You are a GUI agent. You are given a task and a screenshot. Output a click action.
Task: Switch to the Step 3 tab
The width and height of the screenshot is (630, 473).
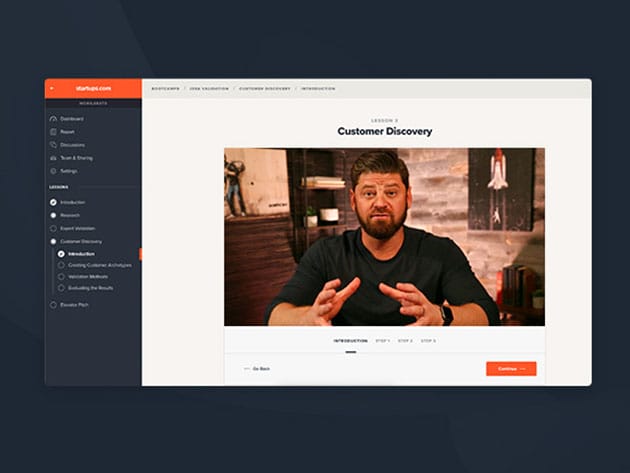coord(428,341)
